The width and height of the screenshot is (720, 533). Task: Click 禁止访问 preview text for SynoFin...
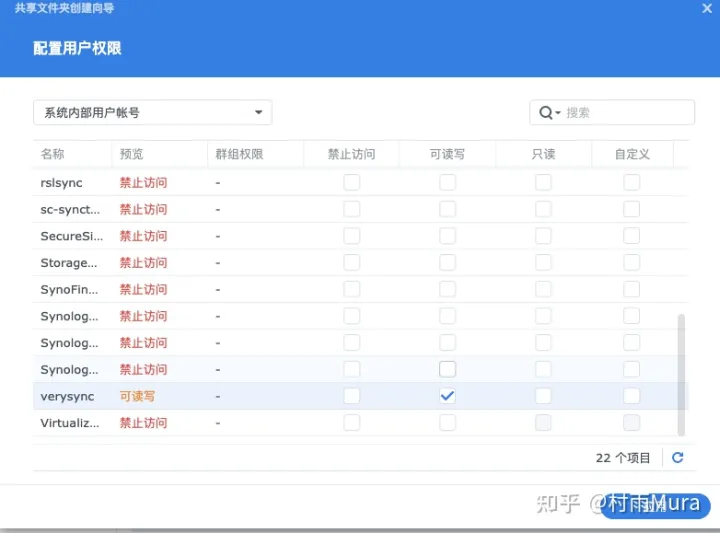[x=143, y=289]
